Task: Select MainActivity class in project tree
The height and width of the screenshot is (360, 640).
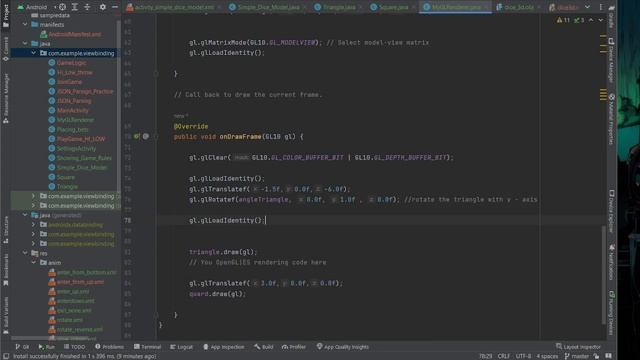Action: coord(69,110)
